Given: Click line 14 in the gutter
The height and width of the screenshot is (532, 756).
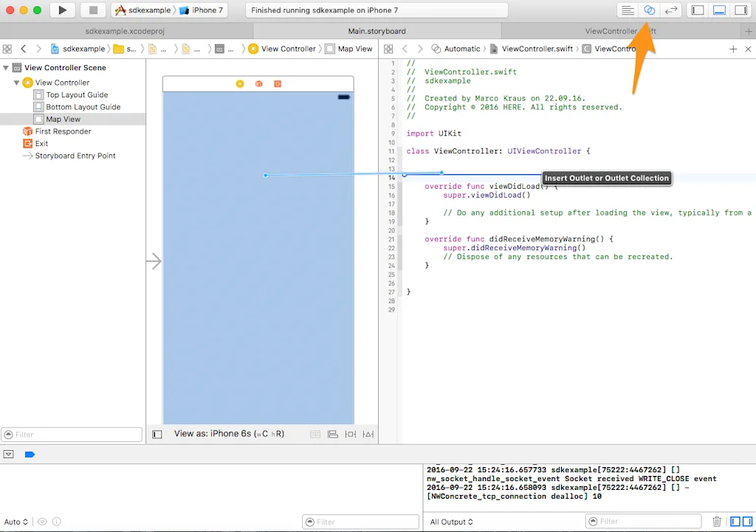Looking at the screenshot, I should click(391, 178).
